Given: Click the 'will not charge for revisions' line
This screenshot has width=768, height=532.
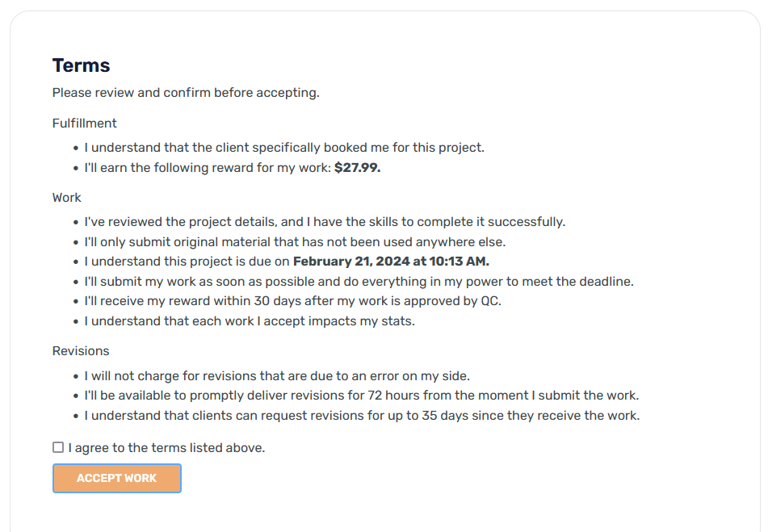Looking at the screenshot, I should (277, 375).
